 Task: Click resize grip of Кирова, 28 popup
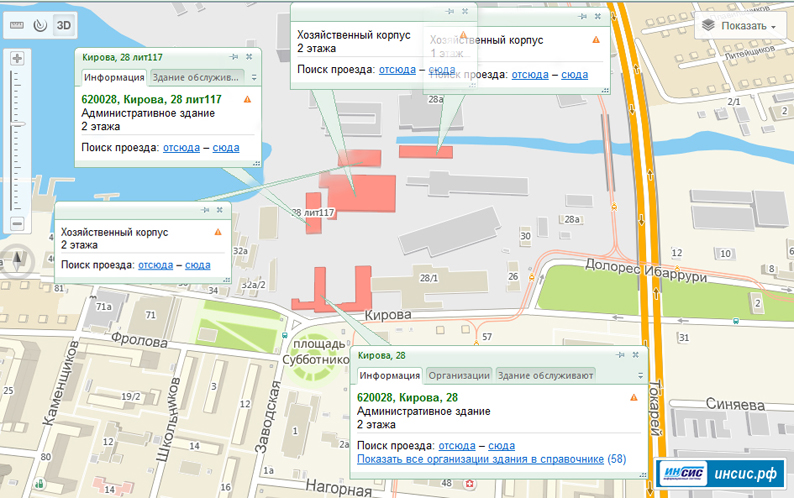[643, 475]
